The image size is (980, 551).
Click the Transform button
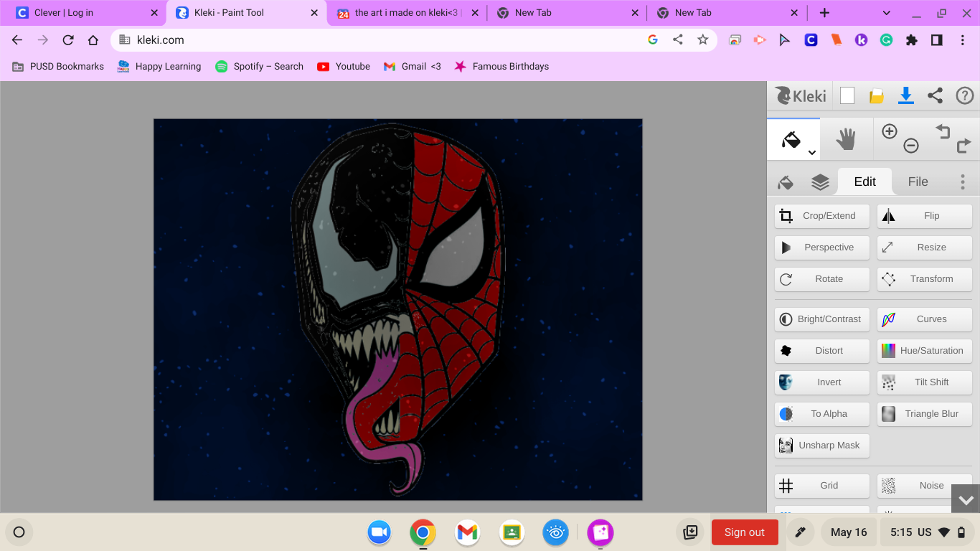point(925,279)
